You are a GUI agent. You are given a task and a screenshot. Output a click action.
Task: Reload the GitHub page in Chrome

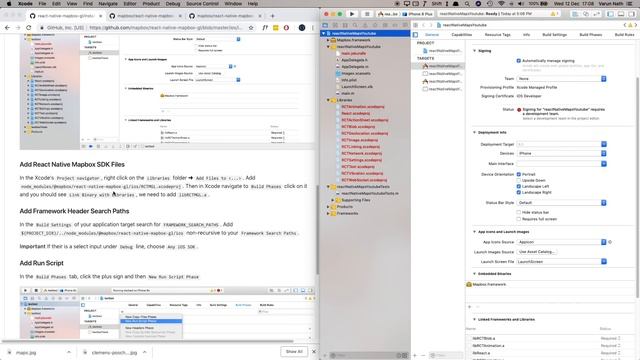click(x=29, y=28)
